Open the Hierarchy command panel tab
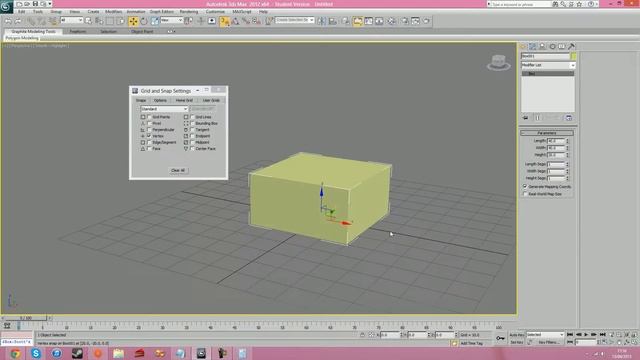Viewport: 640px width, 360px height. [x=542, y=47]
